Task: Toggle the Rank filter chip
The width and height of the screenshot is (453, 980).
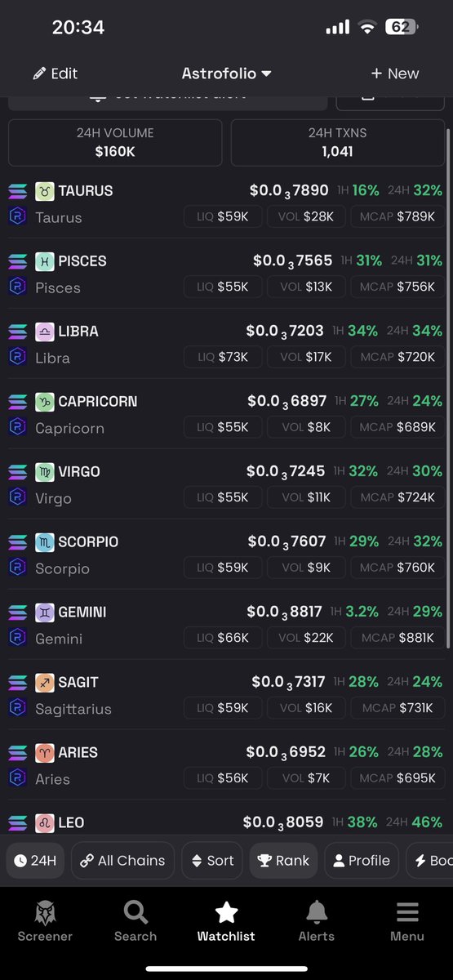Action: [283, 861]
